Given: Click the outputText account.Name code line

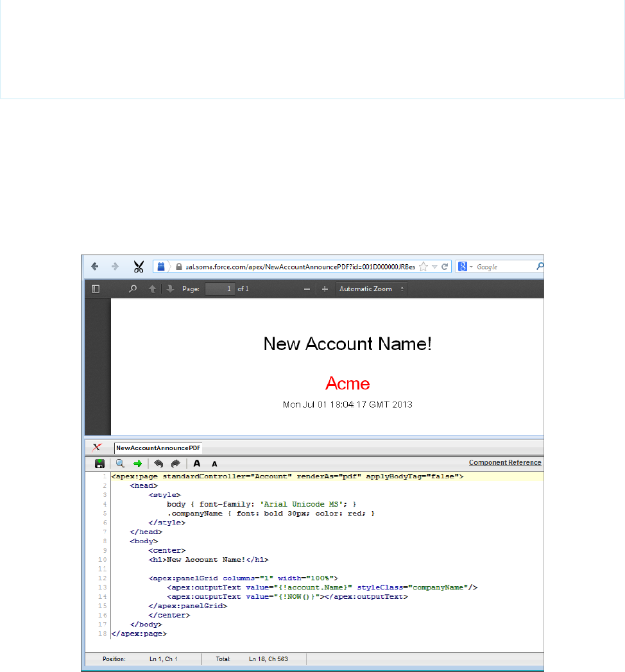Looking at the screenshot, I should (322, 587).
